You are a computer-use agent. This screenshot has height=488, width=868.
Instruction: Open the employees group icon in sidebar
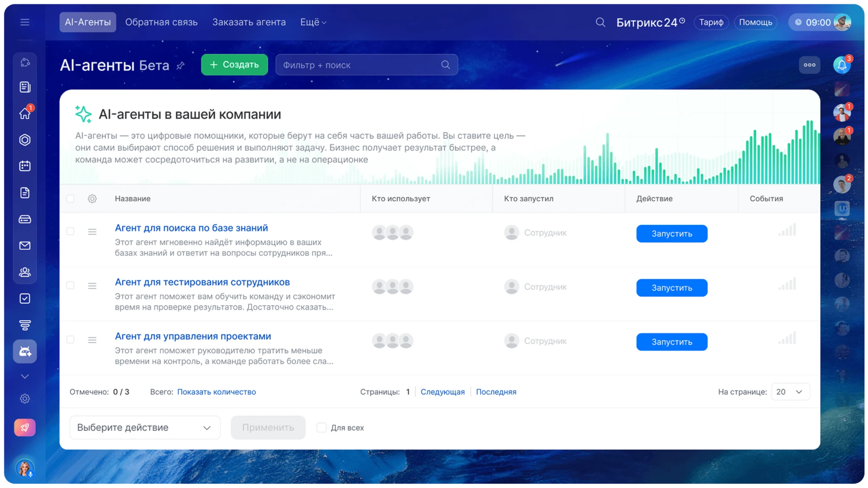click(25, 272)
